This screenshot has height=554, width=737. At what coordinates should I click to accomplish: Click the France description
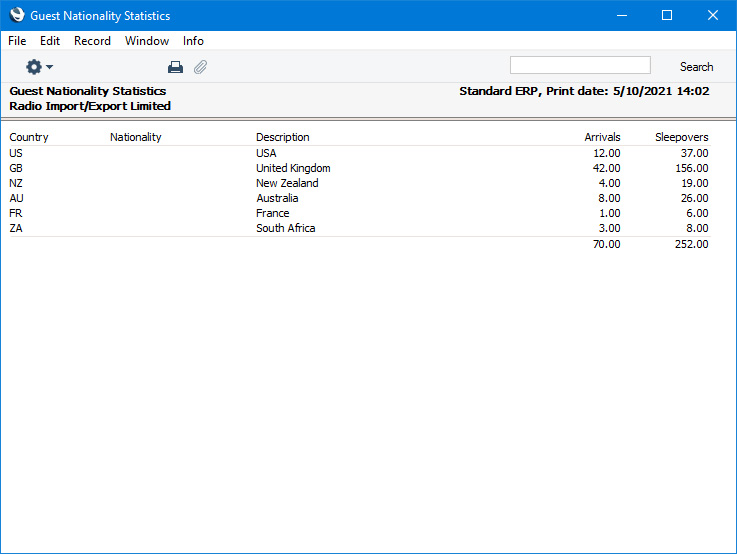pos(273,213)
